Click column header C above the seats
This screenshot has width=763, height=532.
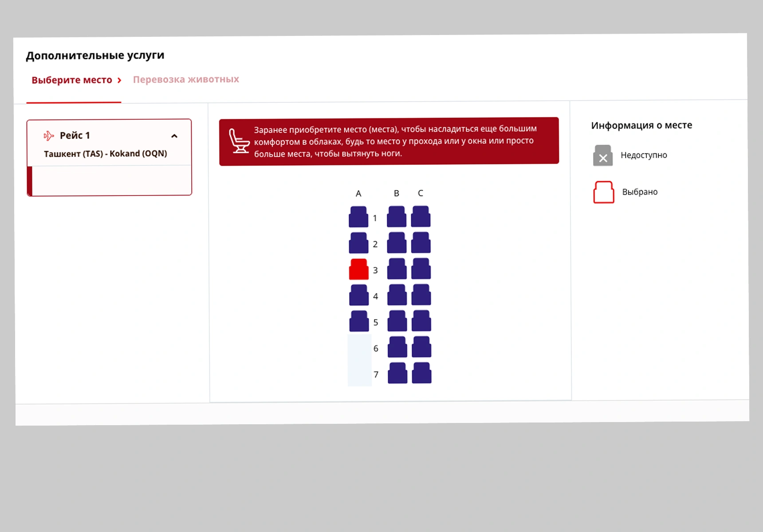coord(421,193)
